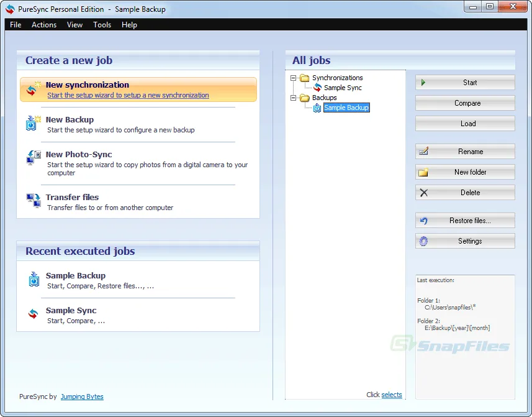
Task: Click the gear icon on Settings button
Action: [423, 241]
